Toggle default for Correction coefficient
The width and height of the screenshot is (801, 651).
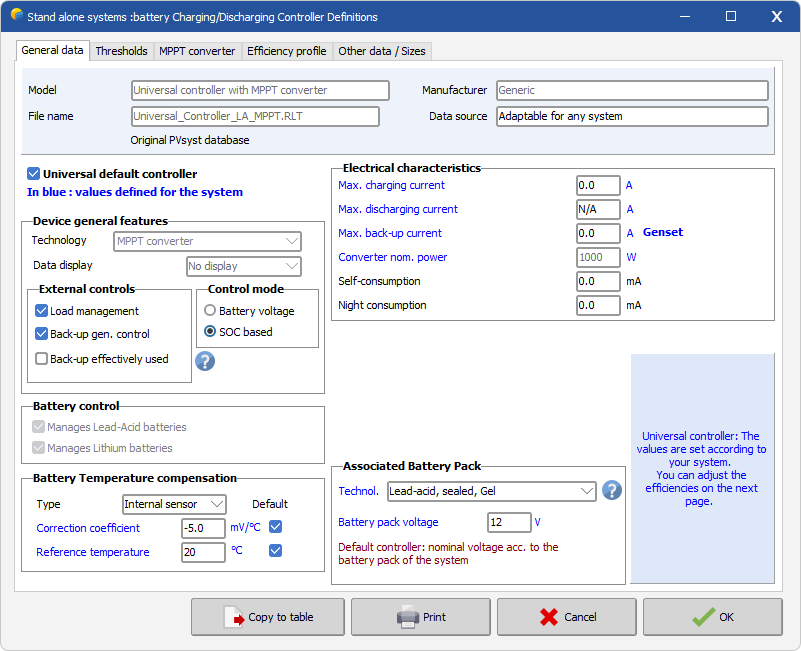coord(275,527)
